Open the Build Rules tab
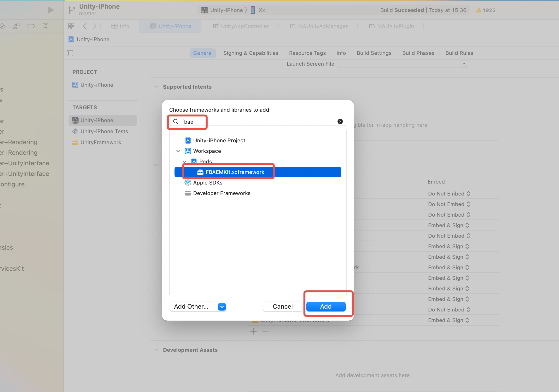 click(x=459, y=53)
